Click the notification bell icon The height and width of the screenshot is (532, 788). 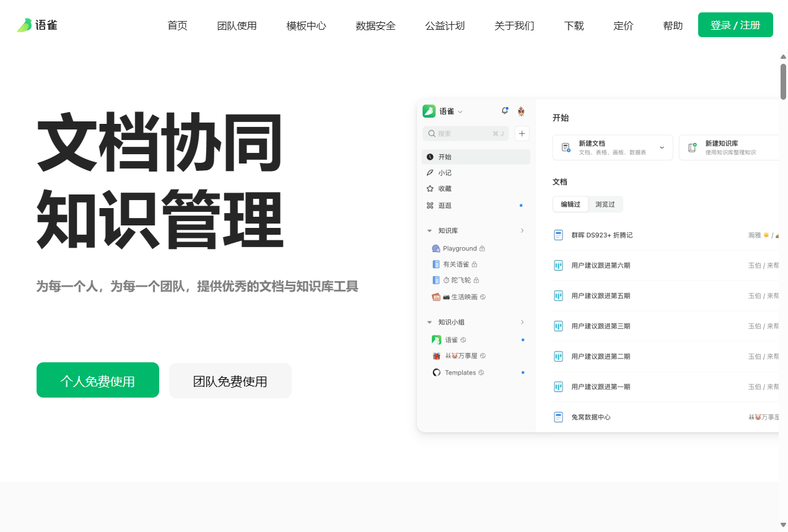coord(504,111)
